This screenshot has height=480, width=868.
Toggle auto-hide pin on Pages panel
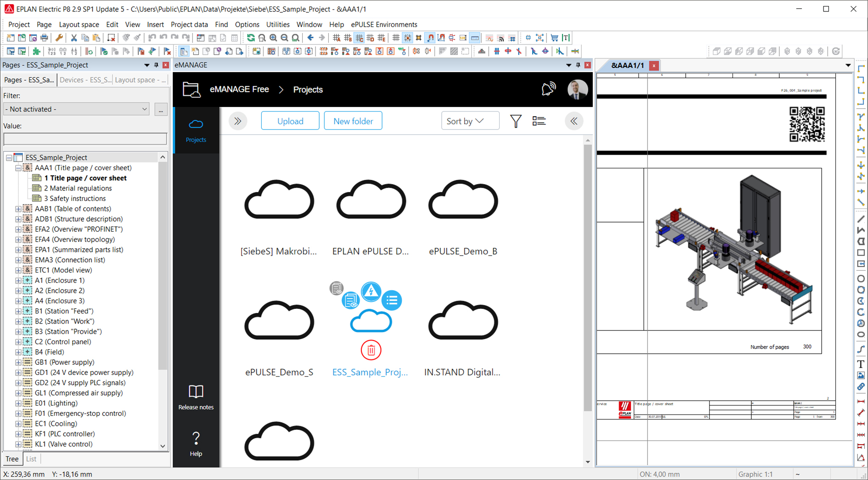(x=156, y=65)
